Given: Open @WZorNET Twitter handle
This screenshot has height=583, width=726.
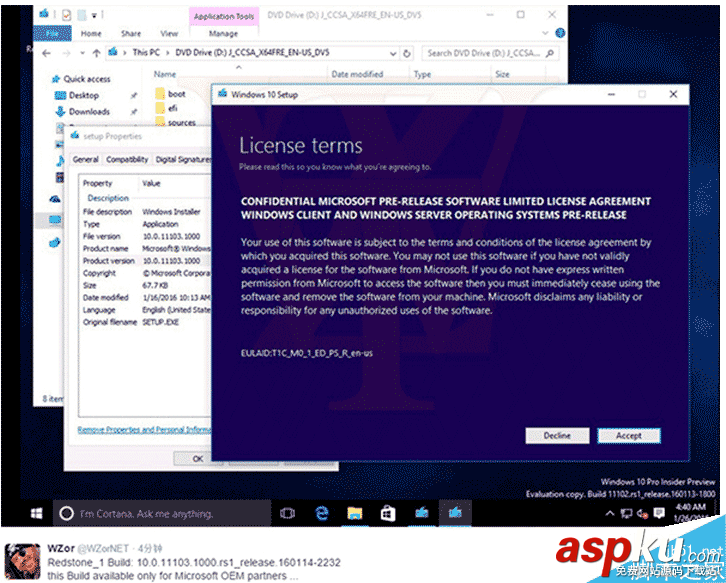Looking at the screenshot, I should point(103,549).
